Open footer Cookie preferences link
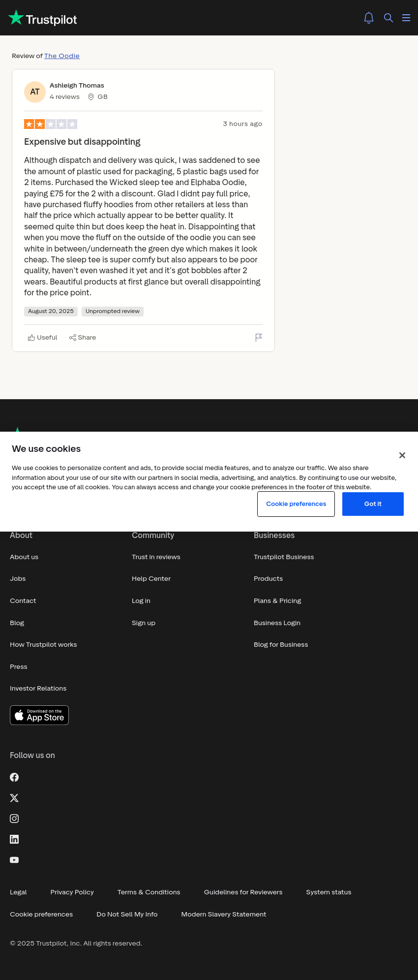418x980 pixels. [x=41, y=915]
